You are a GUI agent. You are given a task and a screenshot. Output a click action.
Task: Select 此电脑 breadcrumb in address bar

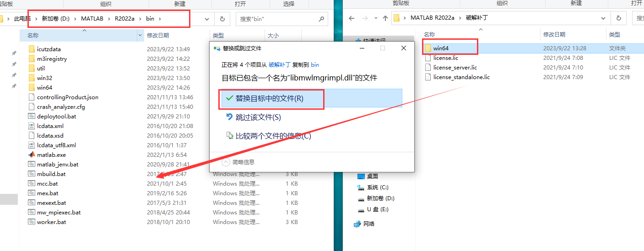click(x=22, y=19)
